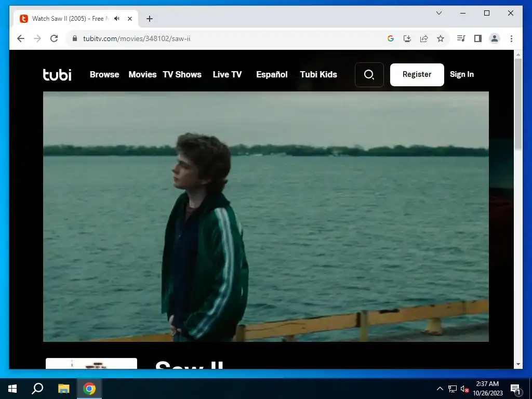The width and height of the screenshot is (532, 399).
Task: Open the Browse menu
Action: tap(104, 75)
